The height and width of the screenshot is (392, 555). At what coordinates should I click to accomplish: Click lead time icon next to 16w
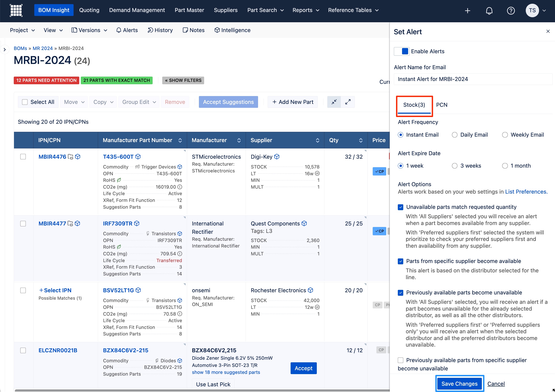pyautogui.click(x=317, y=173)
